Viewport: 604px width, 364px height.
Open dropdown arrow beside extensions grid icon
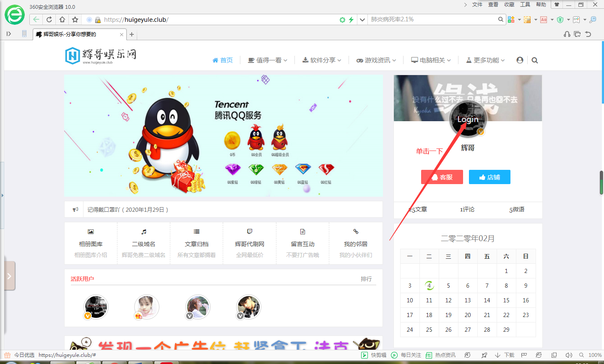(x=519, y=20)
